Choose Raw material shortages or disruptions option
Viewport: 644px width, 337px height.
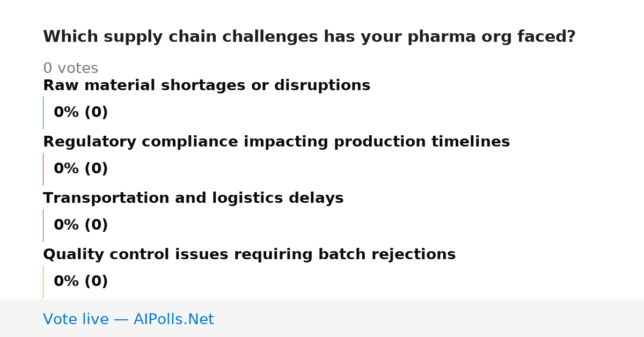tap(207, 86)
